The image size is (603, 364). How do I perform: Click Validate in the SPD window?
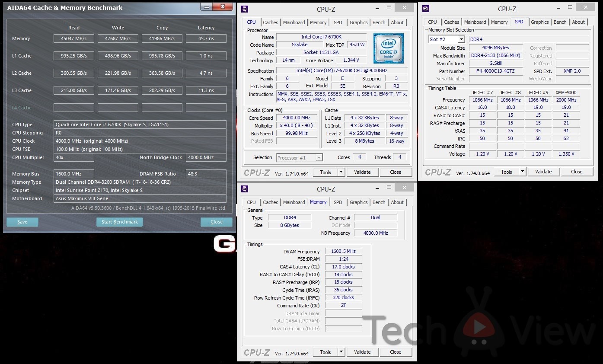[x=543, y=172]
